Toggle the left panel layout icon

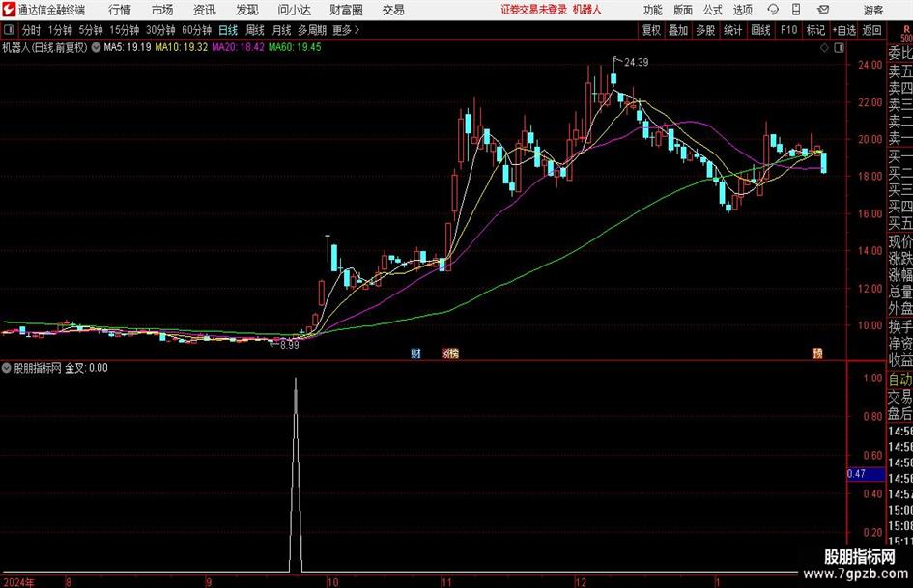9,30
